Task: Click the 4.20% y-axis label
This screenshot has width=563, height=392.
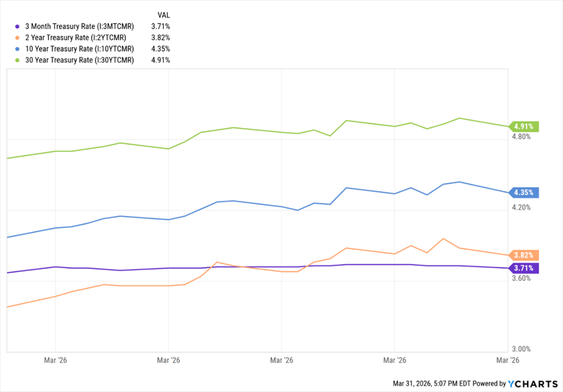Action: [x=521, y=207]
